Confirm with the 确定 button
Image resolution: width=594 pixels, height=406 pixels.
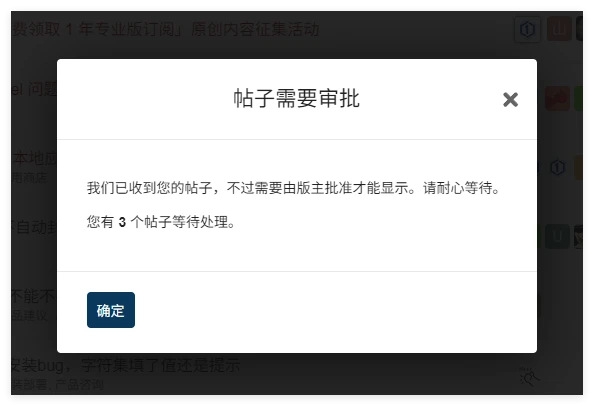coord(111,310)
